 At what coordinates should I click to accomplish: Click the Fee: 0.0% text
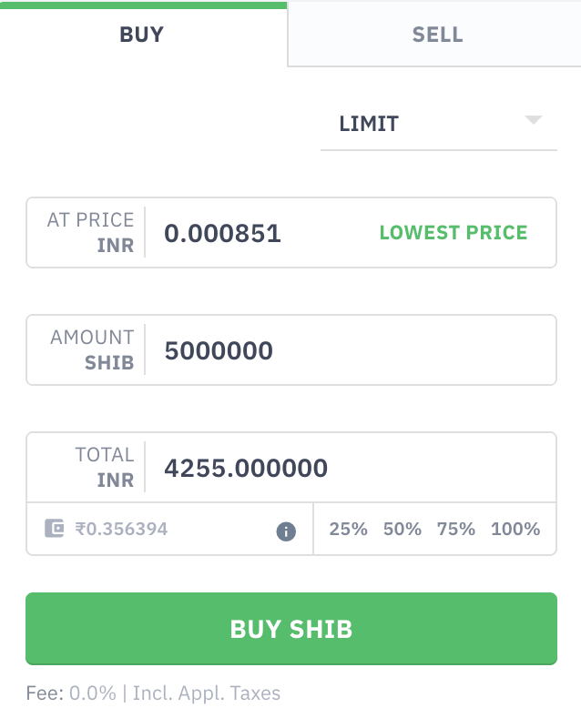pyautogui.click(x=90, y=693)
